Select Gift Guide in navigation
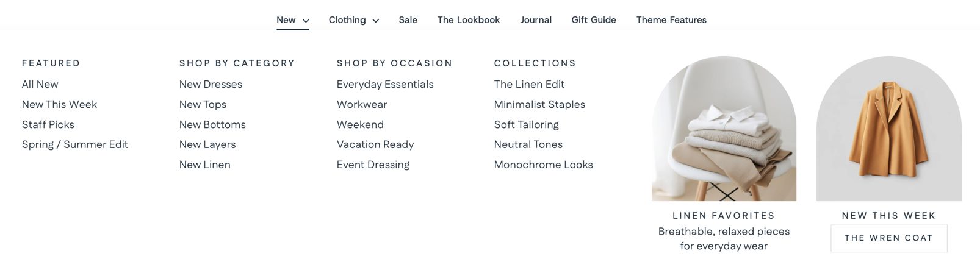Viewport: 980px width, 273px height. click(593, 20)
